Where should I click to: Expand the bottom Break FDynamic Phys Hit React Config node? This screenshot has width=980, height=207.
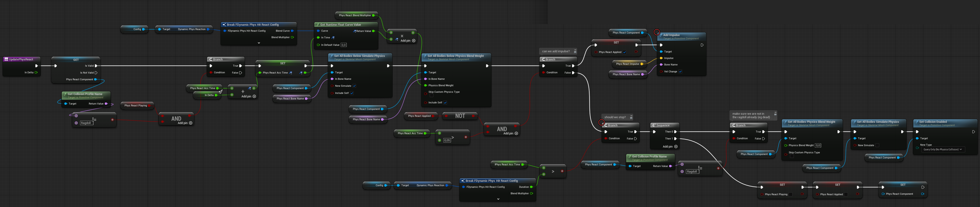[498, 199]
